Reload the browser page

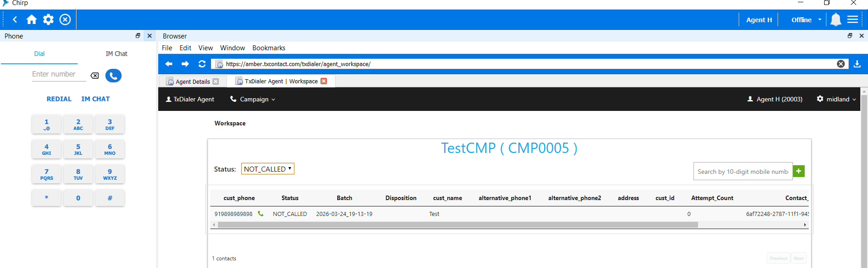point(202,64)
